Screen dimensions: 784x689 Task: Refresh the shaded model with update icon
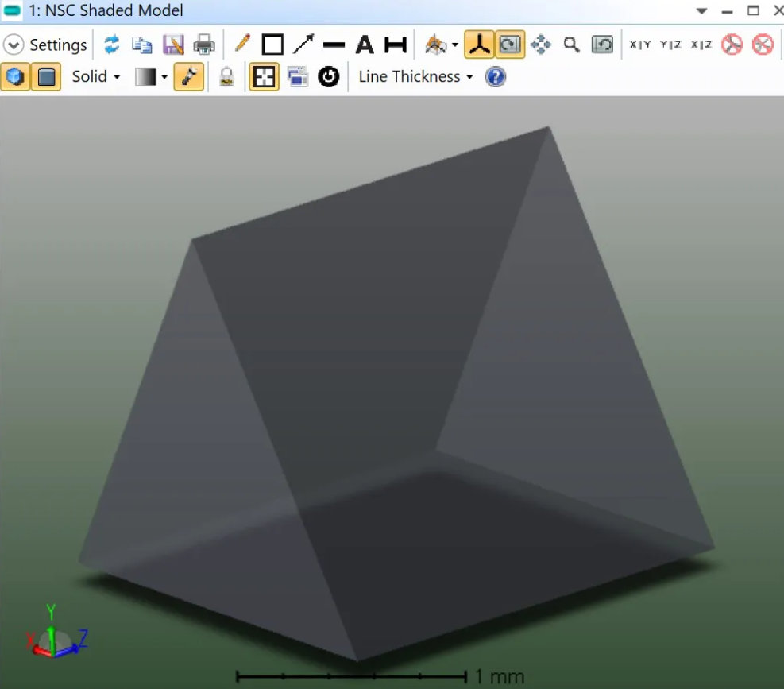click(111, 45)
